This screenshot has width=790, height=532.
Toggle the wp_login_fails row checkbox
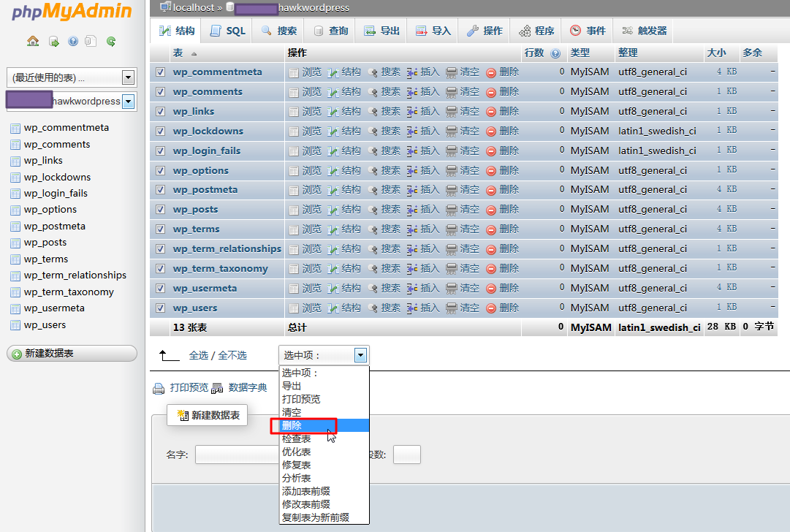(x=160, y=151)
